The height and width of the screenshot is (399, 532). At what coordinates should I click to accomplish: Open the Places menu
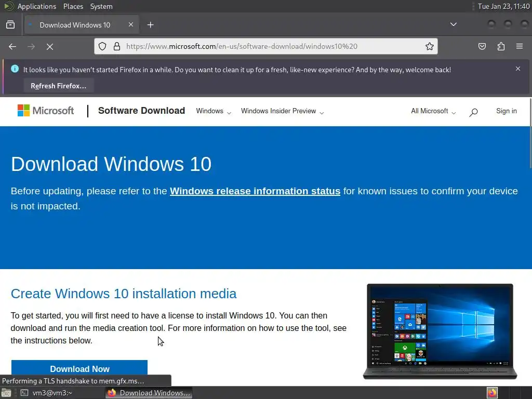pos(73,6)
